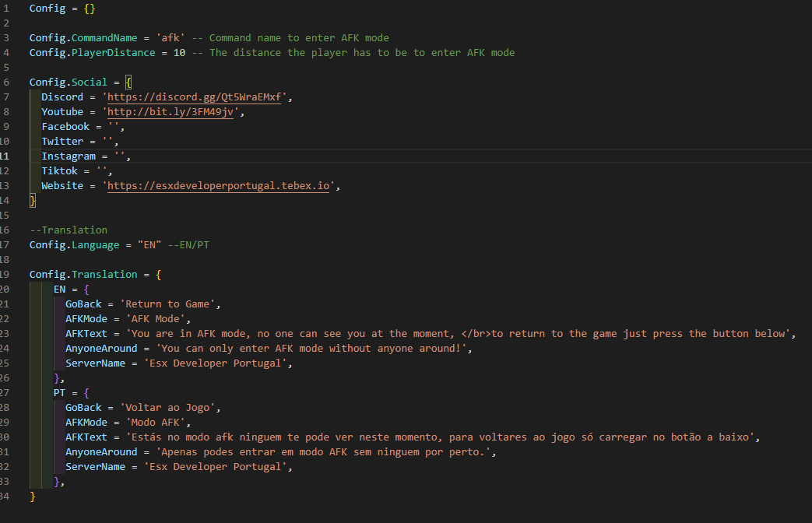Click the PlayerDistance value 10
This screenshot has height=523, width=812.
point(180,53)
